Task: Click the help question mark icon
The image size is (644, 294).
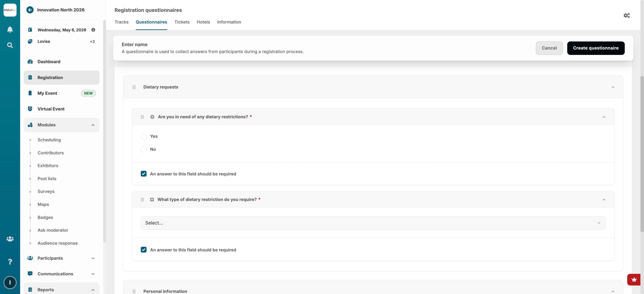Action: tap(10, 262)
